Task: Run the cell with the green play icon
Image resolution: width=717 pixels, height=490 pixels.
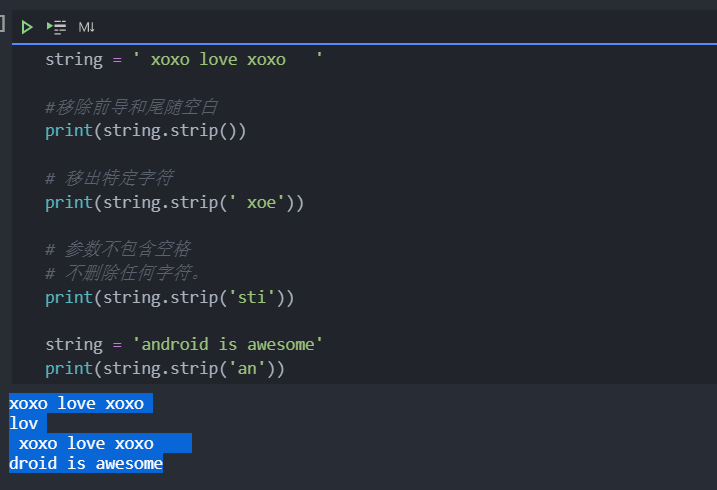Action: click(x=27, y=27)
